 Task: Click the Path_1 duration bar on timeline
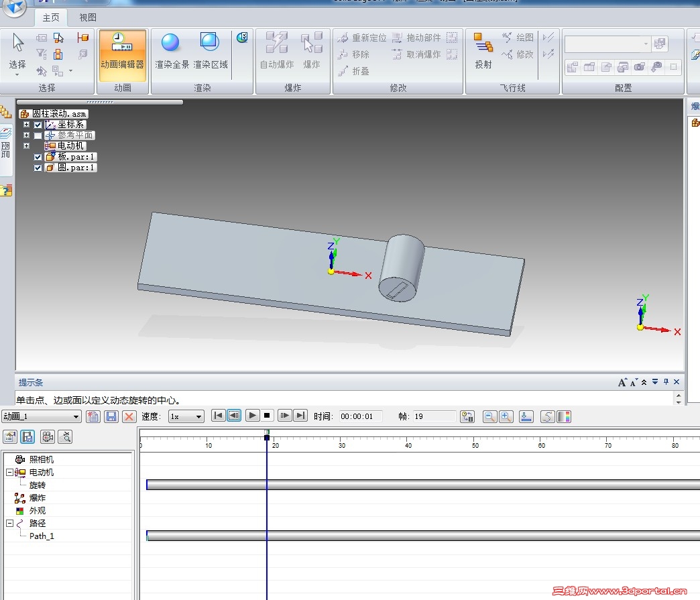tap(423, 536)
